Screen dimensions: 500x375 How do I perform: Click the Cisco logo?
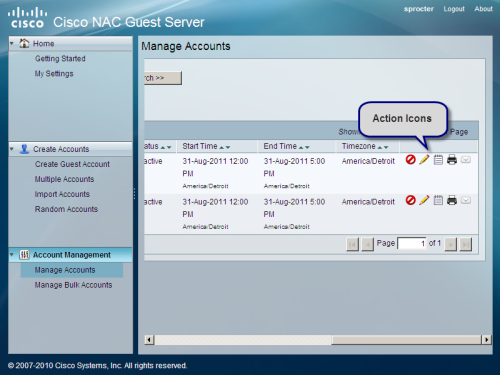pos(27,18)
